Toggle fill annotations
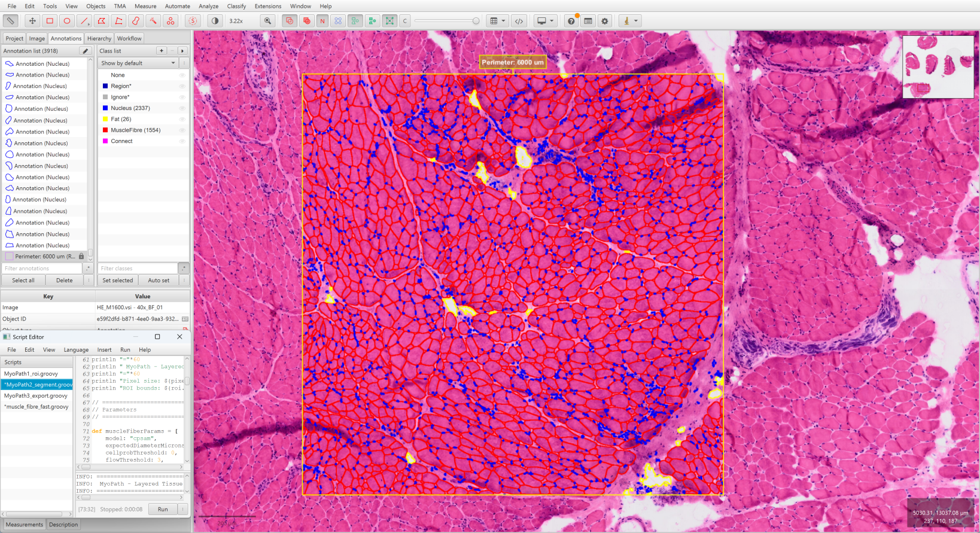The height and width of the screenshot is (533, 980). tap(306, 21)
